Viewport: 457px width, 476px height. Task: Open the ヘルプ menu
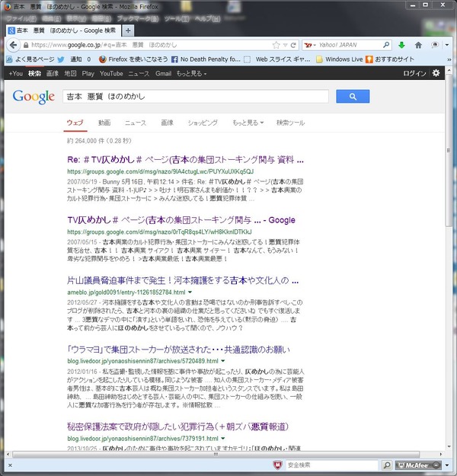[208, 19]
